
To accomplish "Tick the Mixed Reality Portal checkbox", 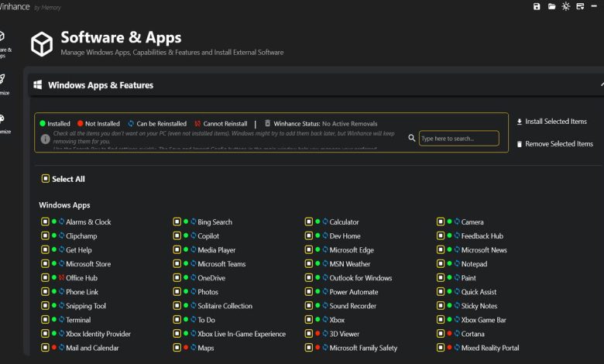I will pos(441,348).
